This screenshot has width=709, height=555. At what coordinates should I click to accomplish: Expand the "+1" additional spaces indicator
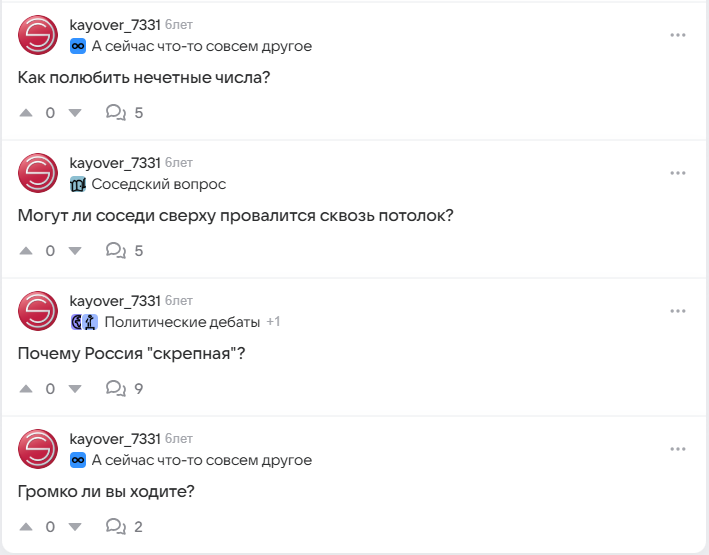(273, 322)
